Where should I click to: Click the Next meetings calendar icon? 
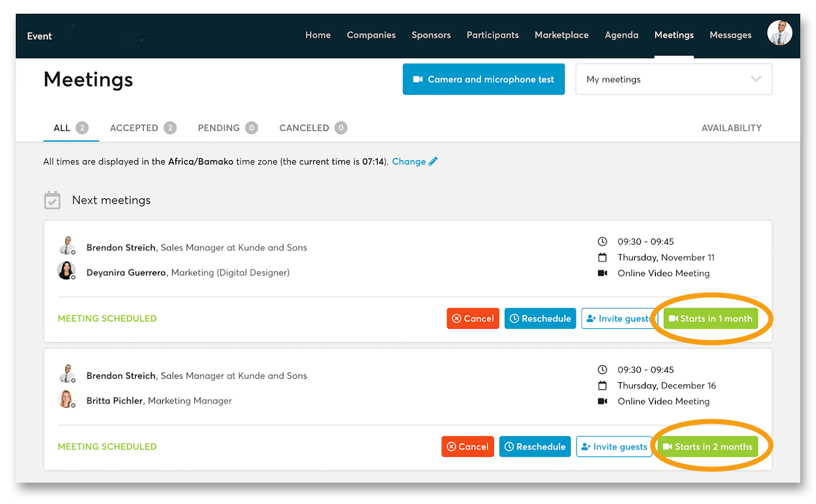52,200
